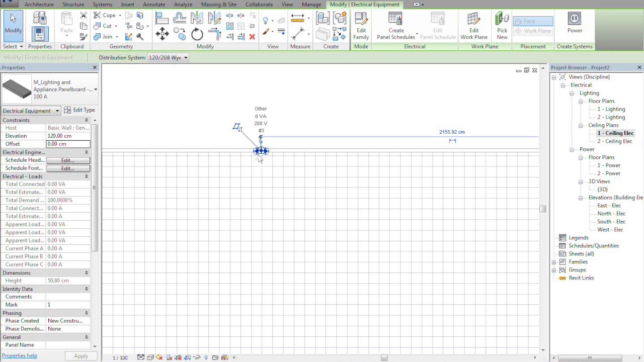Open 2 - Ceiling Elec view
This screenshot has width=644, height=362.
614,141
